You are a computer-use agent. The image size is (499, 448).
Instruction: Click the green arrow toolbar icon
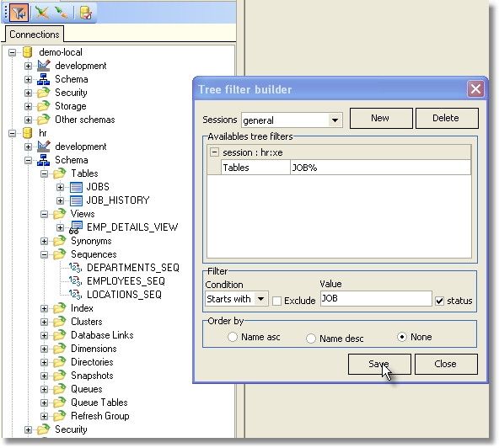coord(61,13)
